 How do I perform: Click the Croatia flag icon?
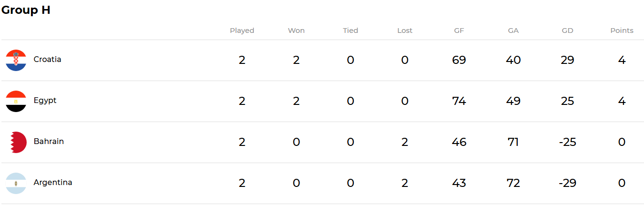pyautogui.click(x=16, y=60)
